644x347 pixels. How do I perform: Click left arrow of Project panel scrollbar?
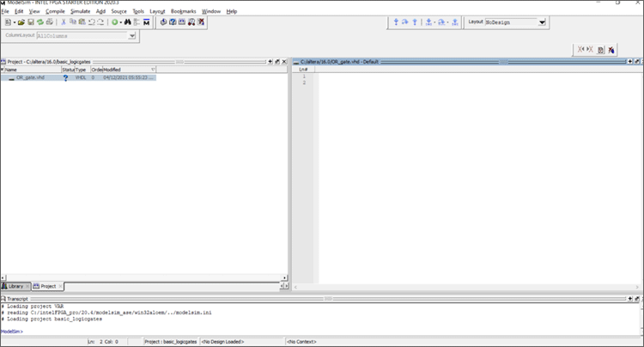(3, 278)
